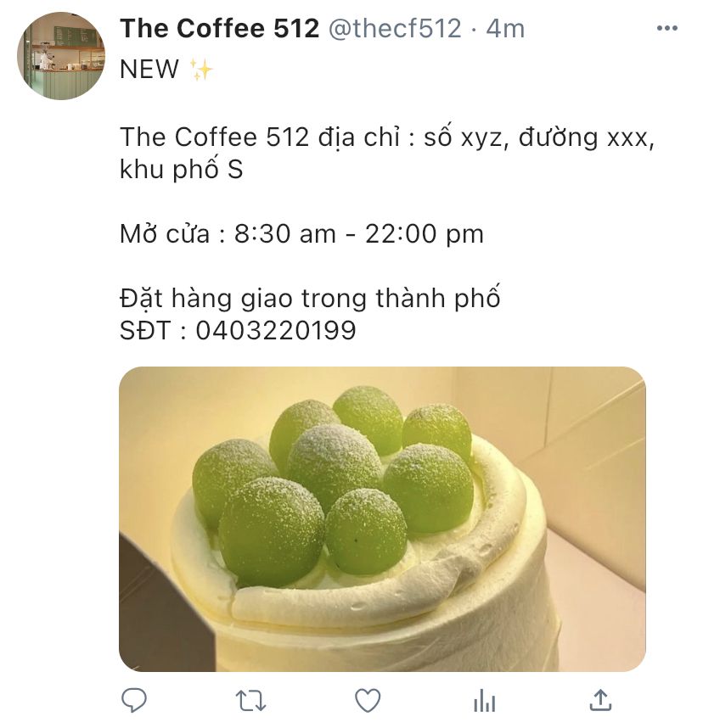Click the sparkle emoji next to NEW
703x728 pixels.
coord(200,70)
